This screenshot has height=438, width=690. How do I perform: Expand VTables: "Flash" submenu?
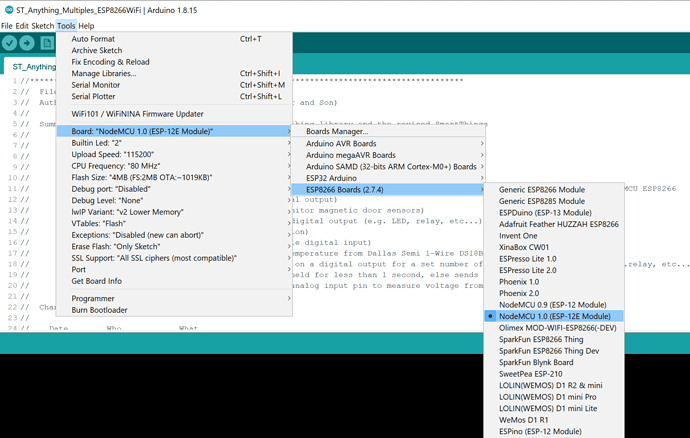coord(174,223)
